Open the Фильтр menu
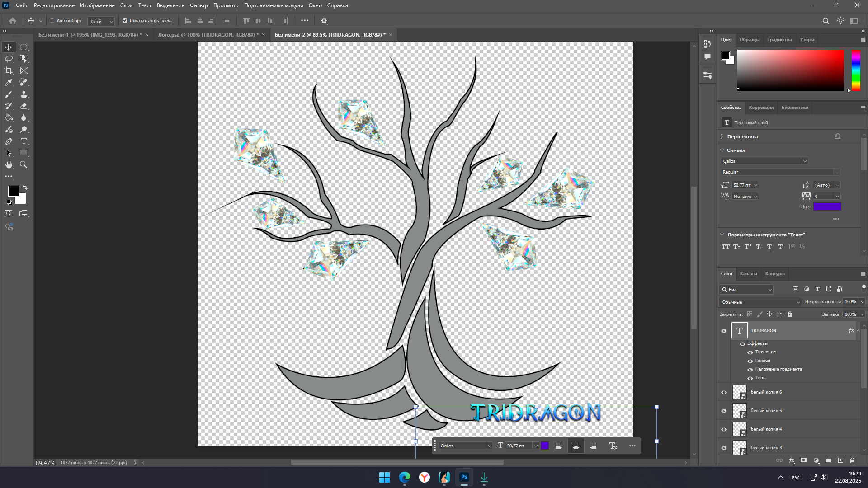The height and width of the screenshot is (488, 868). tap(198, 5)
